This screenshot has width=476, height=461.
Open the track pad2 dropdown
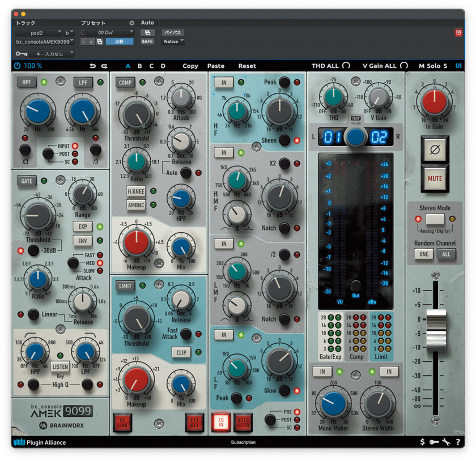[39, 32]
